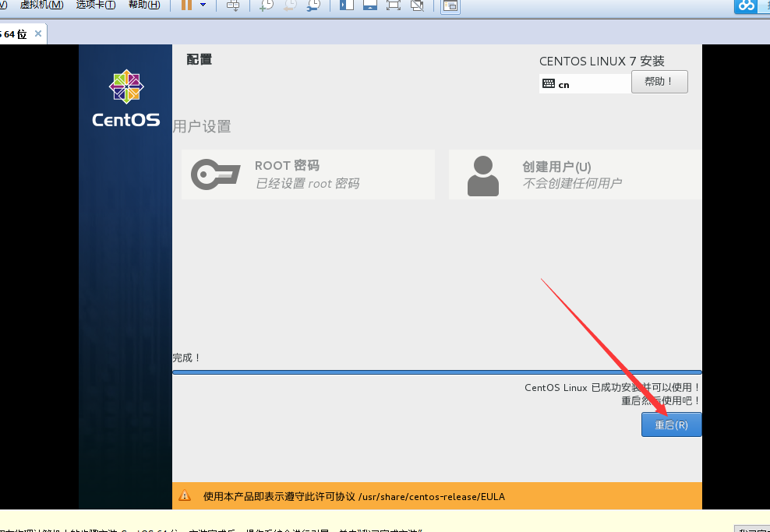This screenshot has height=532, width=770.
Task: Click the CentOS logo
Action: 126,98
